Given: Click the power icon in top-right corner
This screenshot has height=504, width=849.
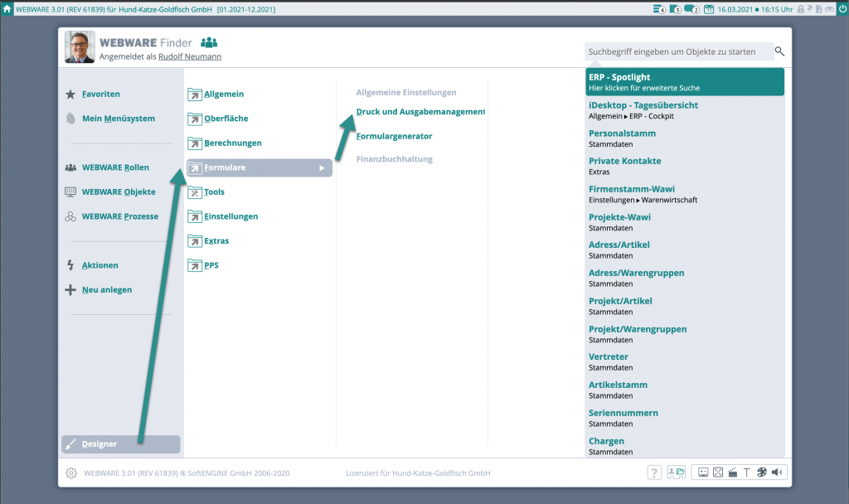Looking at the screenshot, I should tap(842, 8).
